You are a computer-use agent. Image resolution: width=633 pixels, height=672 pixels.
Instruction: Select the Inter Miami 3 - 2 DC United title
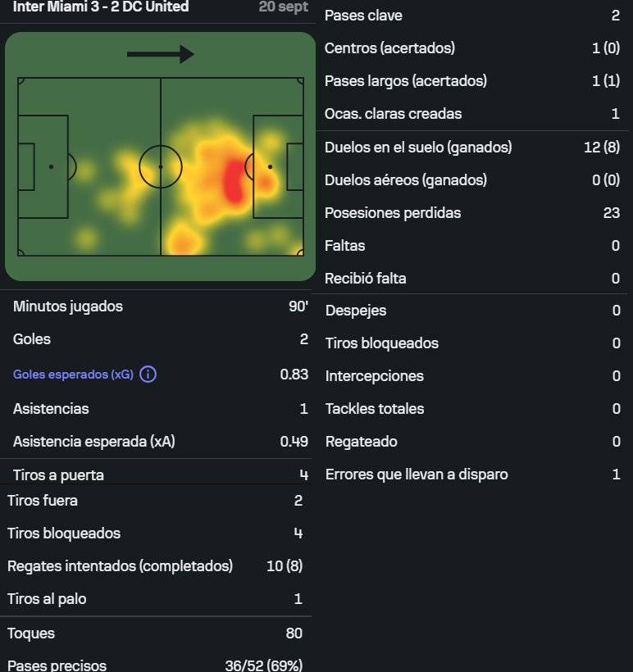click(101, 7)
